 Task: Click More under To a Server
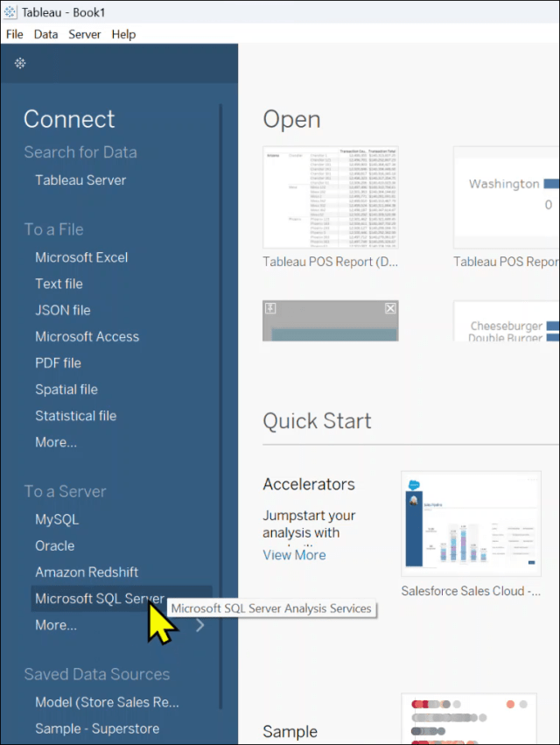tap(56, 625)
